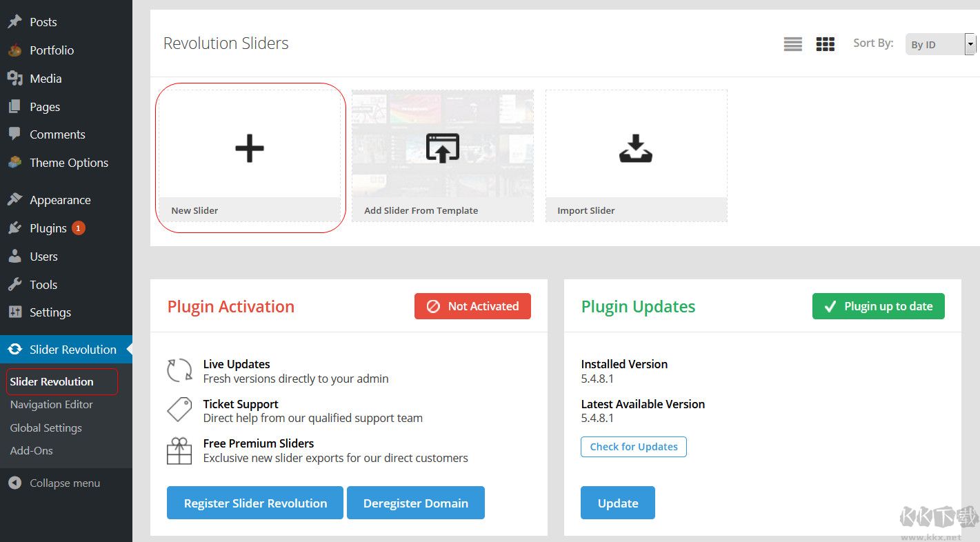Click the Check for Updates button
Screen dimensions: 980x542
coord(634,447)
